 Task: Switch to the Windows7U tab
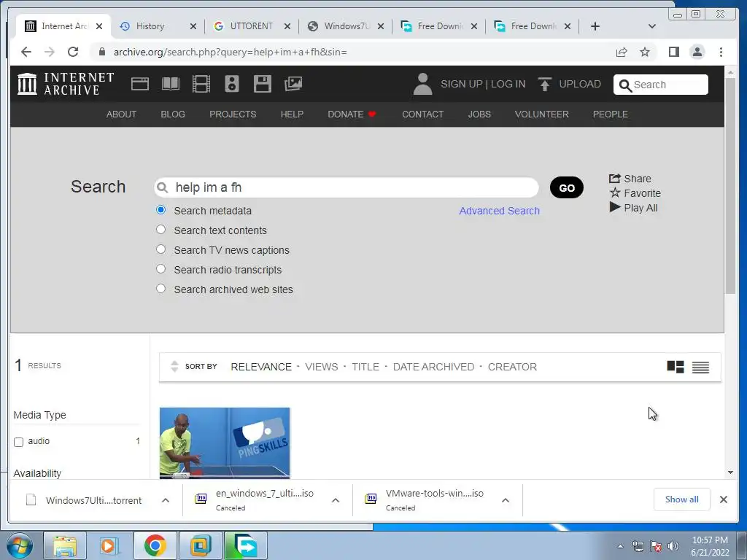point(345,26)
